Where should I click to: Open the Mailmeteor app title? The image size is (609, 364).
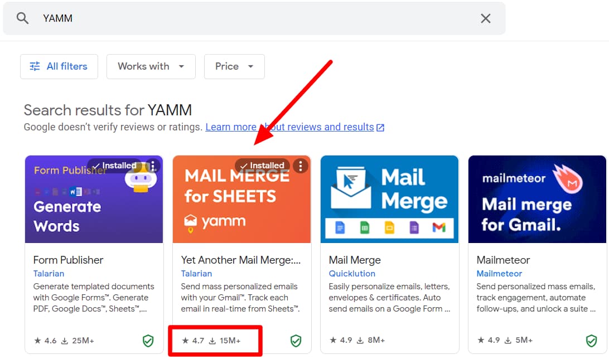click(x=503, y=260)
